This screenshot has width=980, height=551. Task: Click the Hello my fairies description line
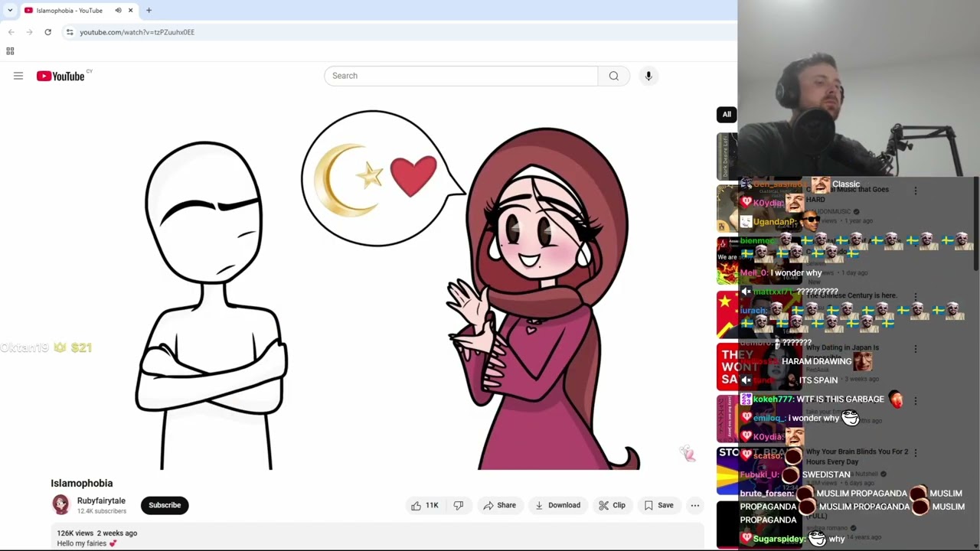(87, 543)
